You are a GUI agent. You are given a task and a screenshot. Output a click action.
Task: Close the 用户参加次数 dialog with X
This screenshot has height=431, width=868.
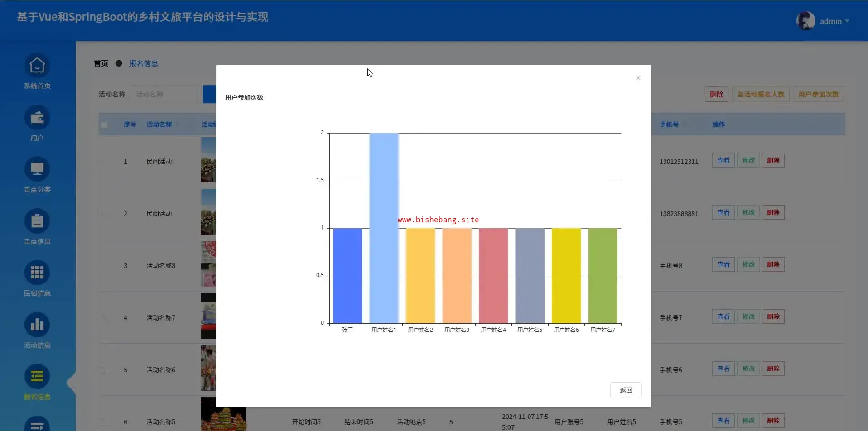click(x=638, y=78)
